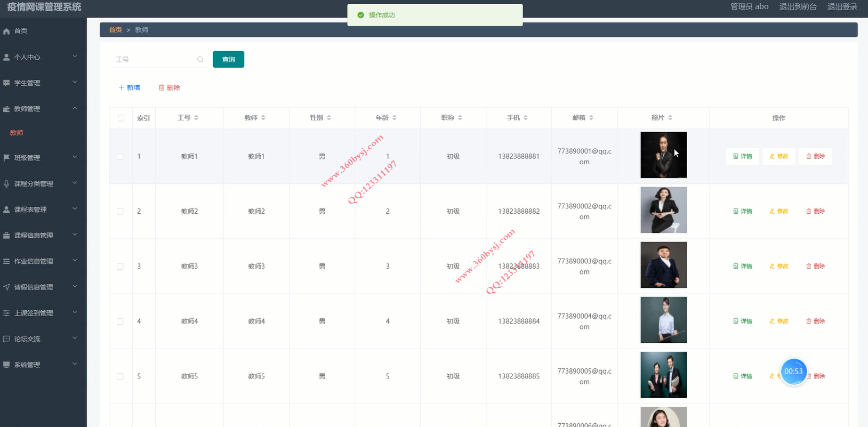Check the checkbox for row 教师4

pos(120,321)
